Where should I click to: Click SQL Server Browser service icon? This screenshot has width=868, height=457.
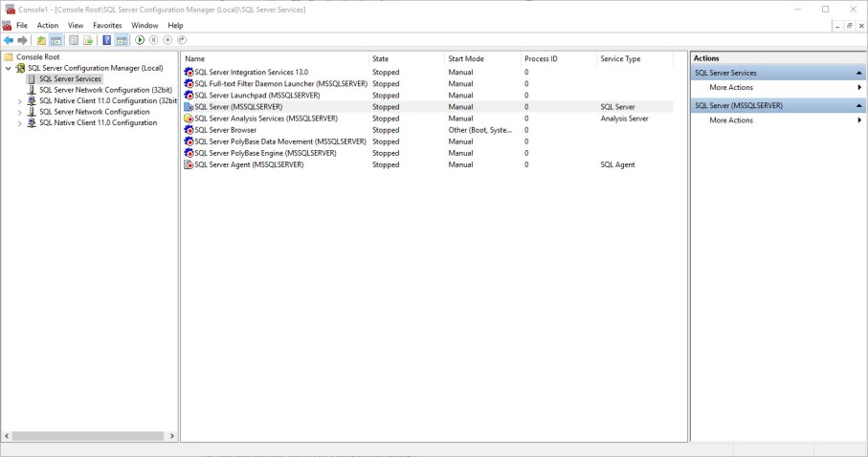pyautogui.click(x=189, y=130)
